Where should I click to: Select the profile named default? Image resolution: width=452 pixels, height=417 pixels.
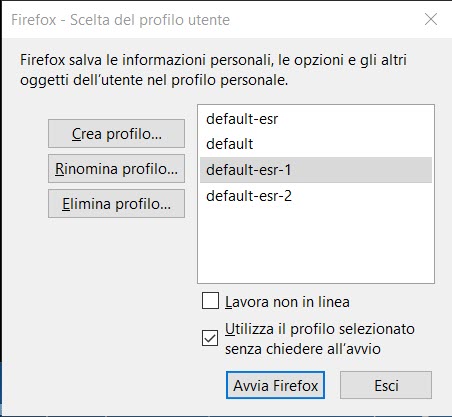(x=316, y=144)
